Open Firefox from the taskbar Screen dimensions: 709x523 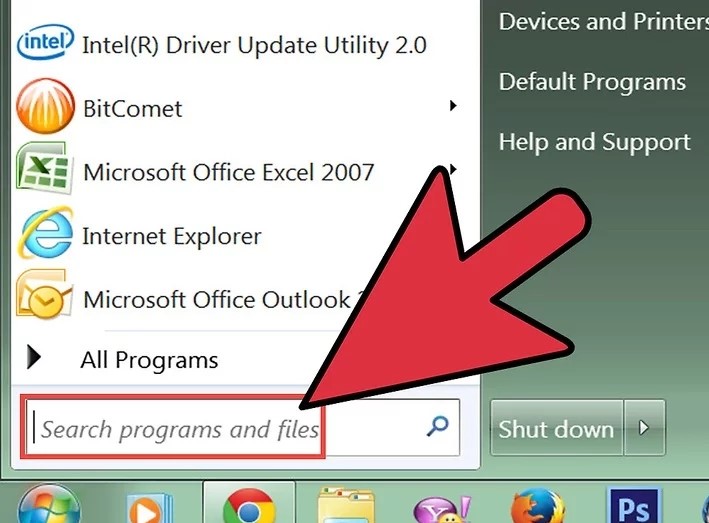tap(538, 507)
